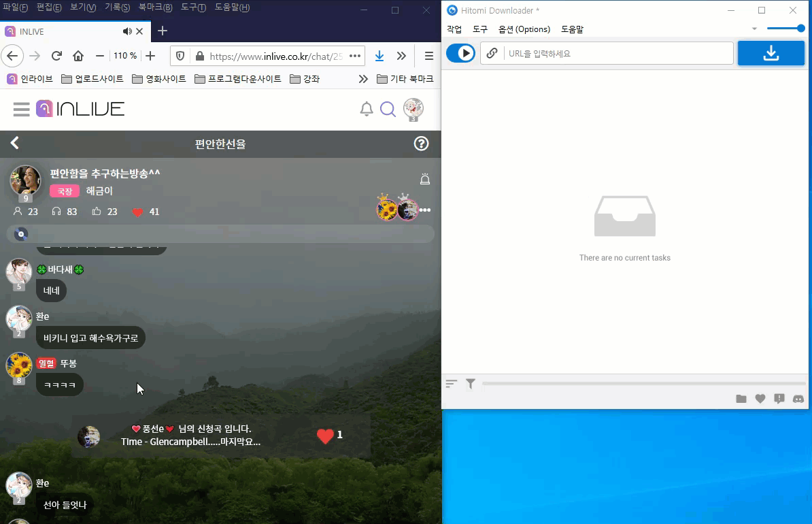812x524 pixels.
Task: Open download folder icon in Hitomi Downloader
Action: pyautogui.click(x=741, y=399)
